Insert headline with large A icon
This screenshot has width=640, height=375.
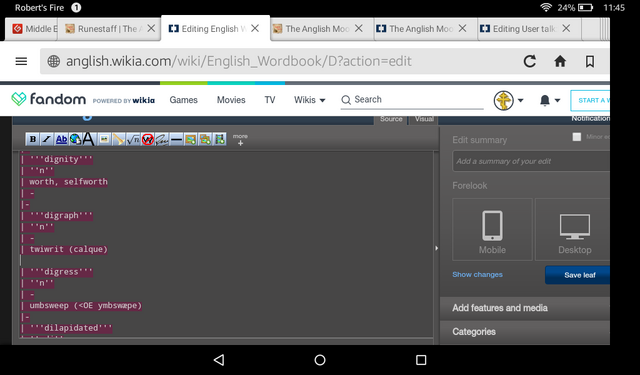[x=89, y=139]
